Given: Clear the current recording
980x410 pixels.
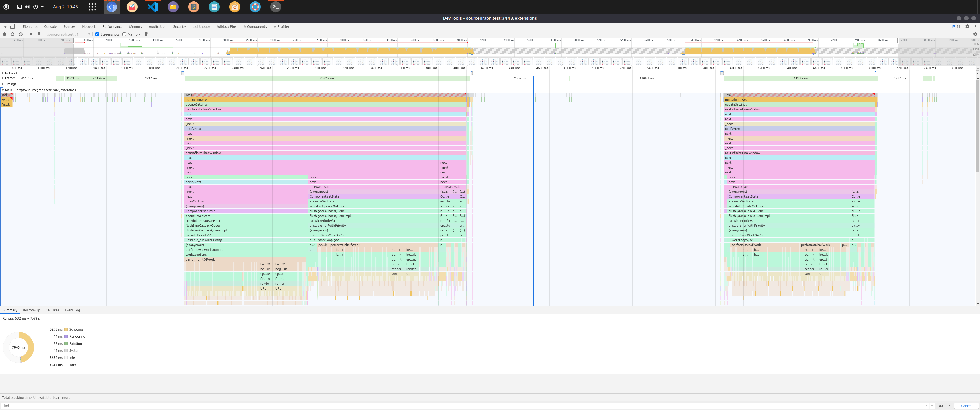Looking at the screenshot, I should [x=21, y=34].
